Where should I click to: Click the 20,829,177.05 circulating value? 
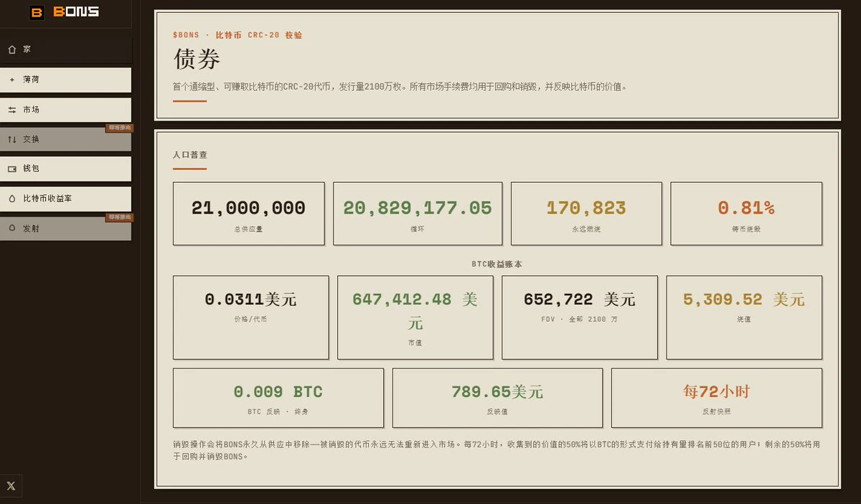pyautogui.click(x=418, y=208)
